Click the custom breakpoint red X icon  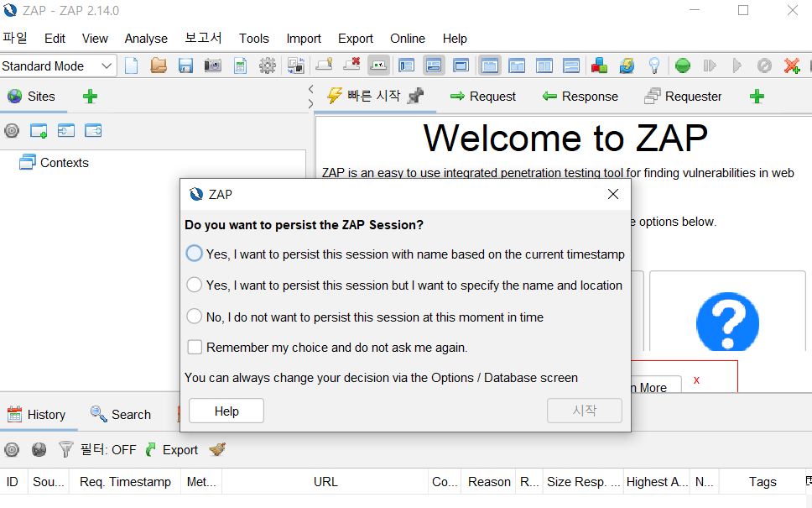coord(792,65)
